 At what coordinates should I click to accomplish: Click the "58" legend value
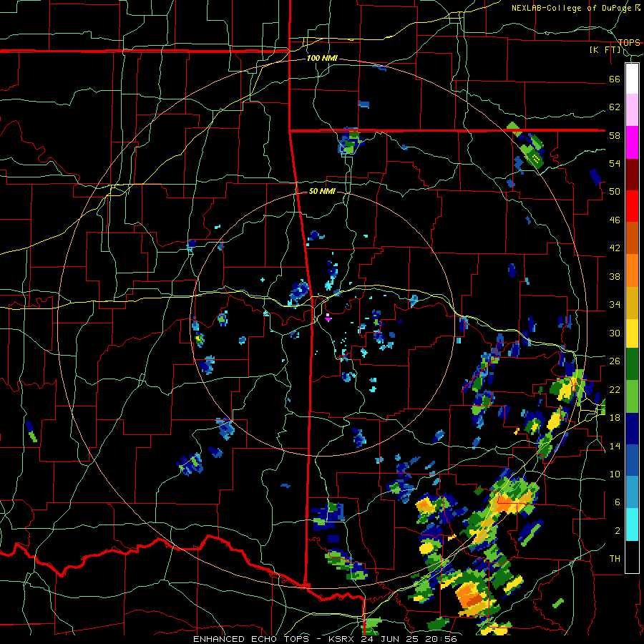[x=615, y=135]
